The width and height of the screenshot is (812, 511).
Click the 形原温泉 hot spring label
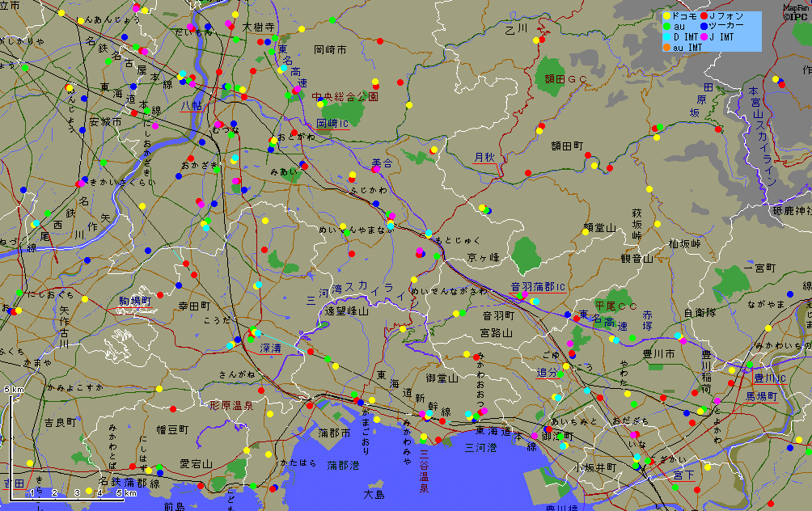230,405
